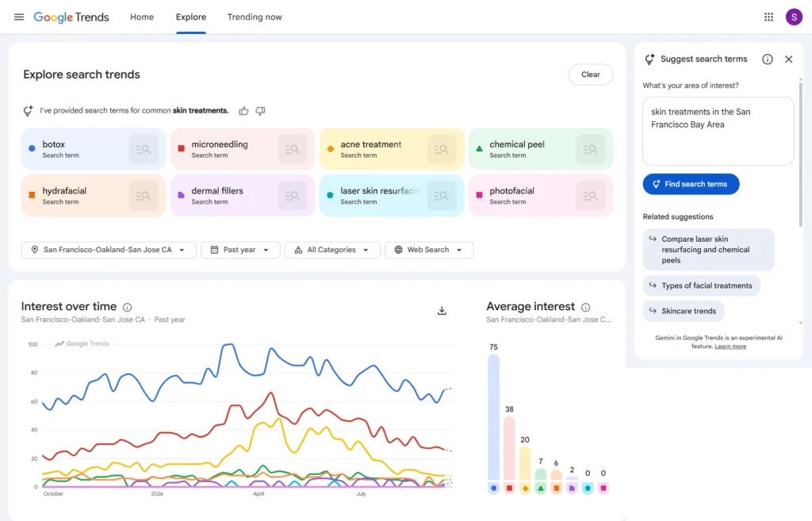Switch to Trending now tab
The image size is (812, 521).
(255, 17)
